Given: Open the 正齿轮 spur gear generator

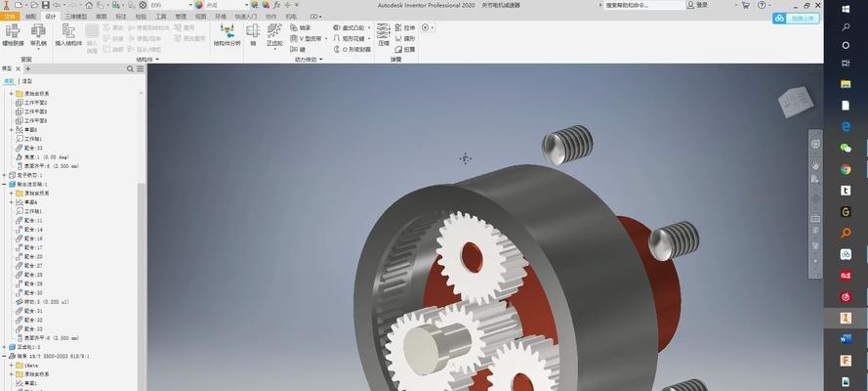Looking at the screenshot, I should pos(274,35).
